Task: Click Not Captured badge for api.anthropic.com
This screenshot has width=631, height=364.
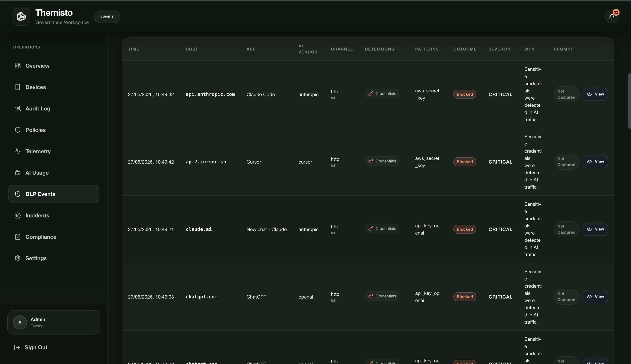Action: coord(566,94)
